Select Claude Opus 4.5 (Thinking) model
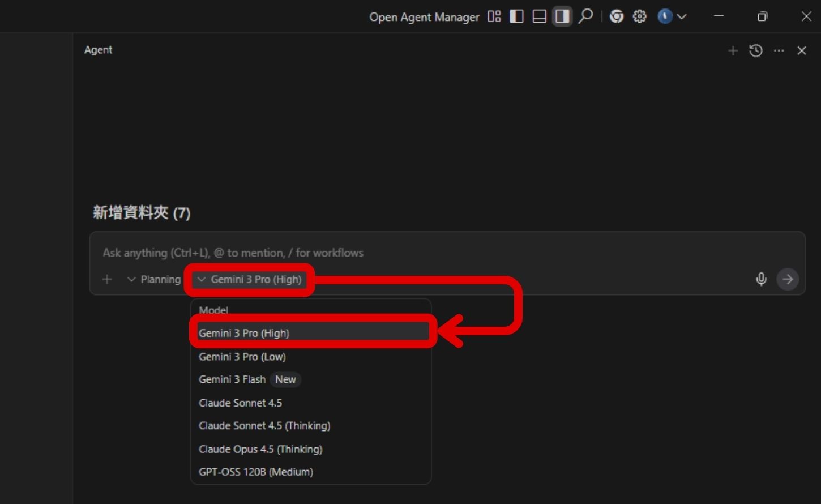Screen dimensions: 821x504 tap(260, 449)
